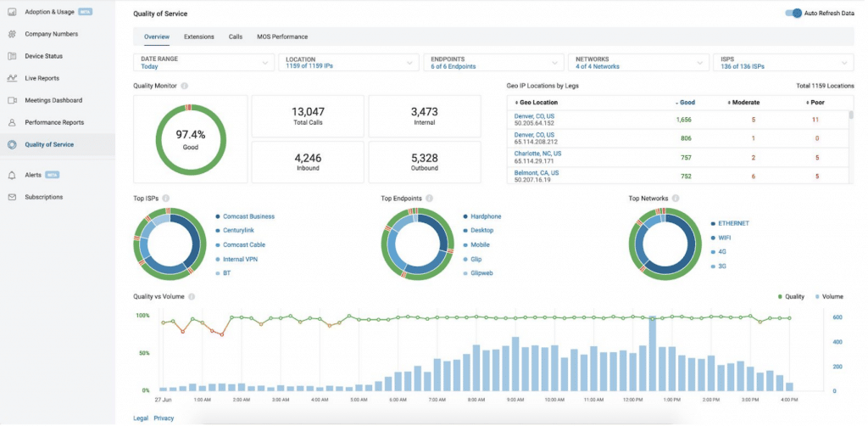Screen dimensions: 868x426
Task: Click the Comcast Business ISP link
Action: pos(248,216)
